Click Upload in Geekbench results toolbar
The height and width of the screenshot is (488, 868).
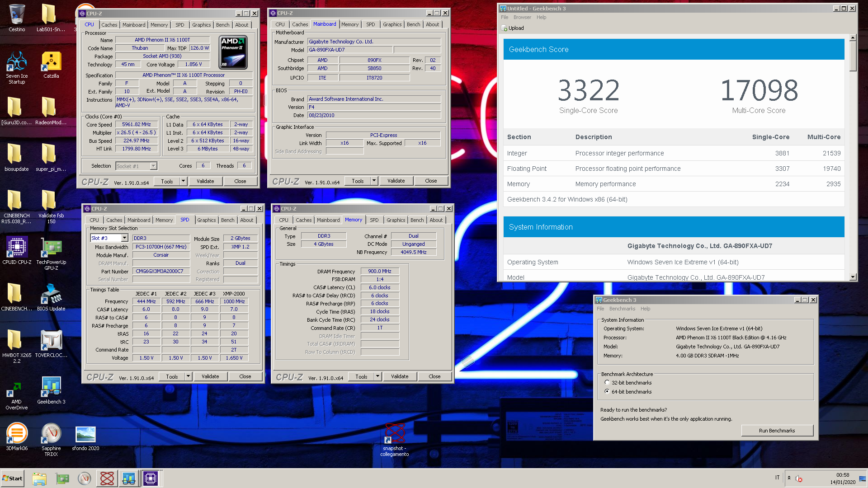coord(513,28)
